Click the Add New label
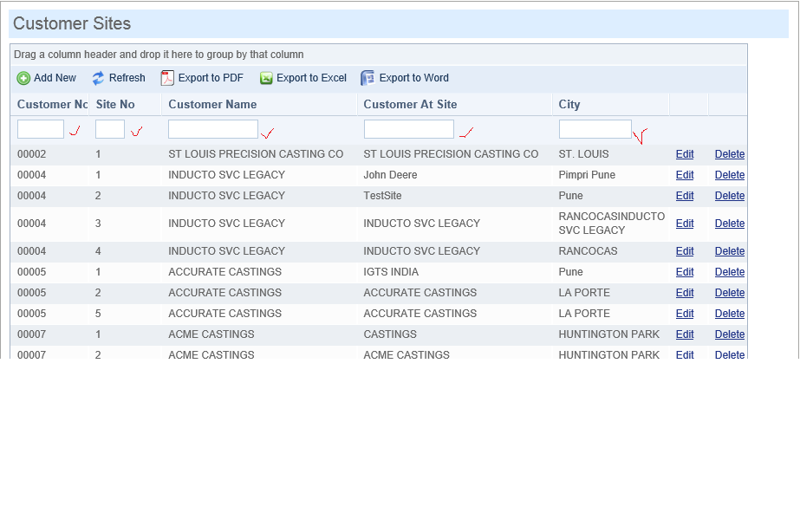This screenshot has height=532, width=800. pyautogui.click(x=55, y=78)
